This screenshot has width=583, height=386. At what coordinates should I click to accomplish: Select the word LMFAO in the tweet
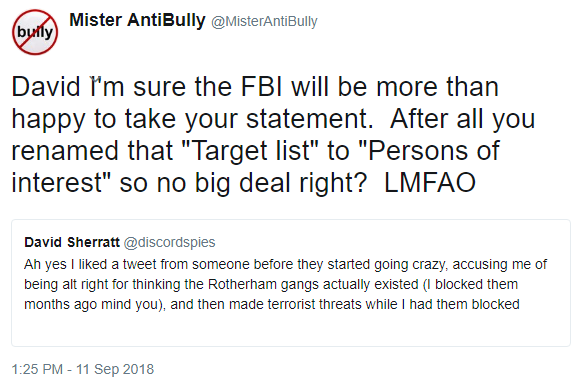coord(429,183)
